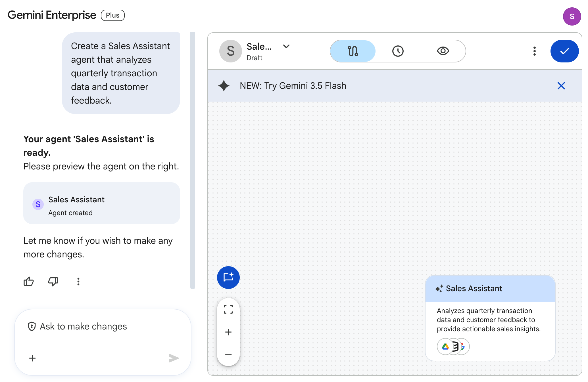Click the NEW: Try Gemini 3.5 Flash link

[x=293, y=86]
